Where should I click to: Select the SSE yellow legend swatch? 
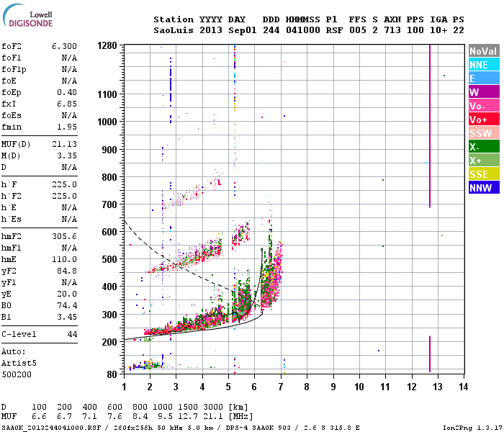[484, 174]
